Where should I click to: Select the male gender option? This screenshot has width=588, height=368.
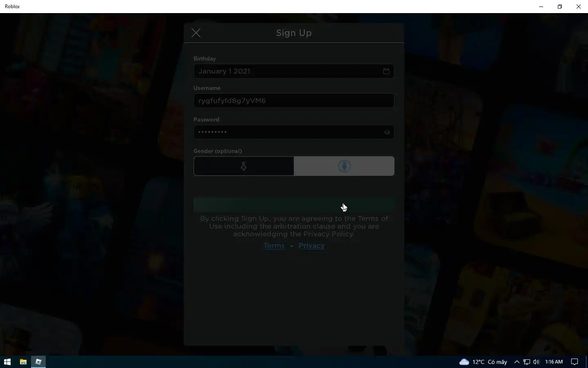344,166
